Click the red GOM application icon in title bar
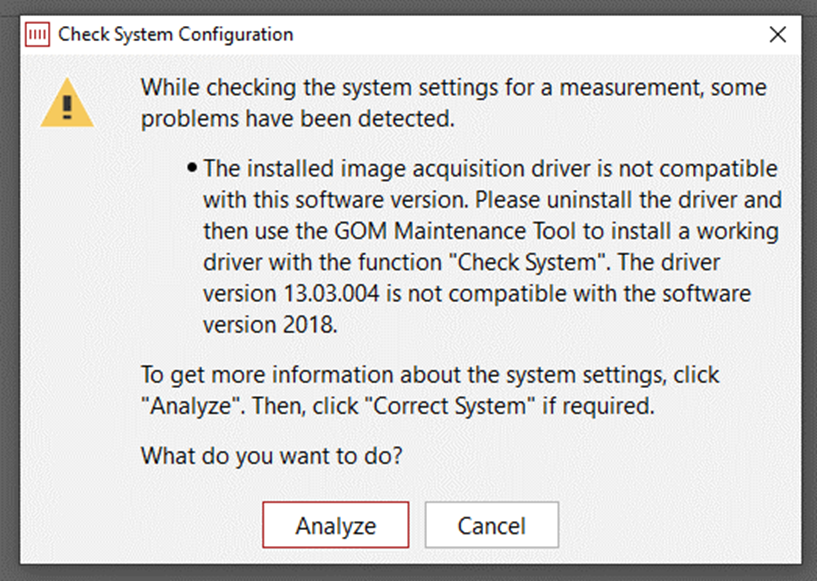This screenshot has width=817, height=581. click(x=38, y=34)
